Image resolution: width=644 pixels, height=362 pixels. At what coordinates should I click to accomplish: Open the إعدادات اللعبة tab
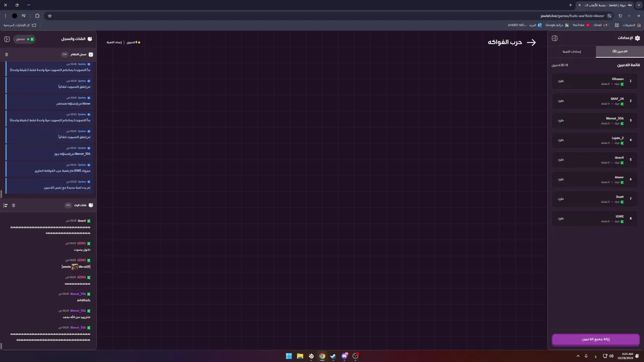(572, 51)
